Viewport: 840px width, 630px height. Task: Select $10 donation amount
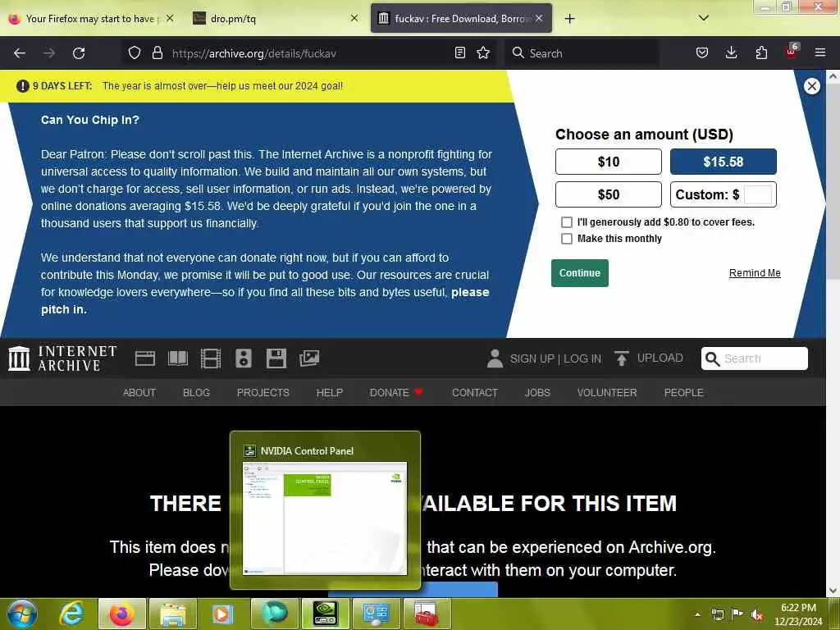coord(608,162)
